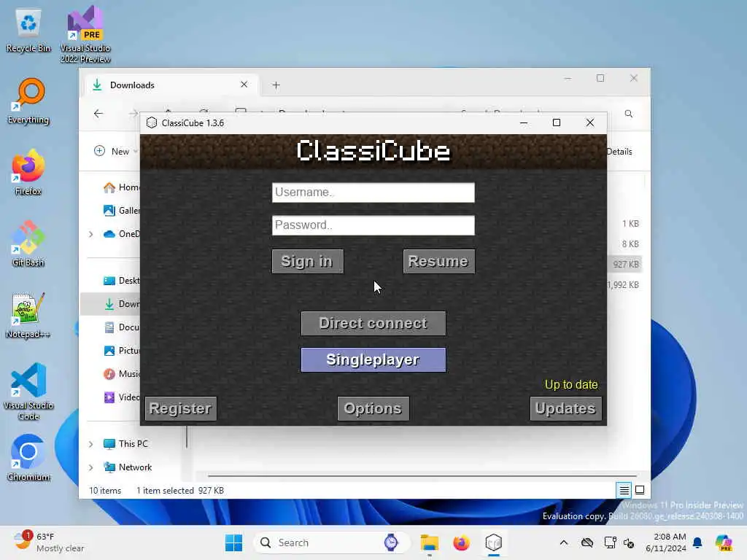Open the Windows Start menu

(233, 542)
